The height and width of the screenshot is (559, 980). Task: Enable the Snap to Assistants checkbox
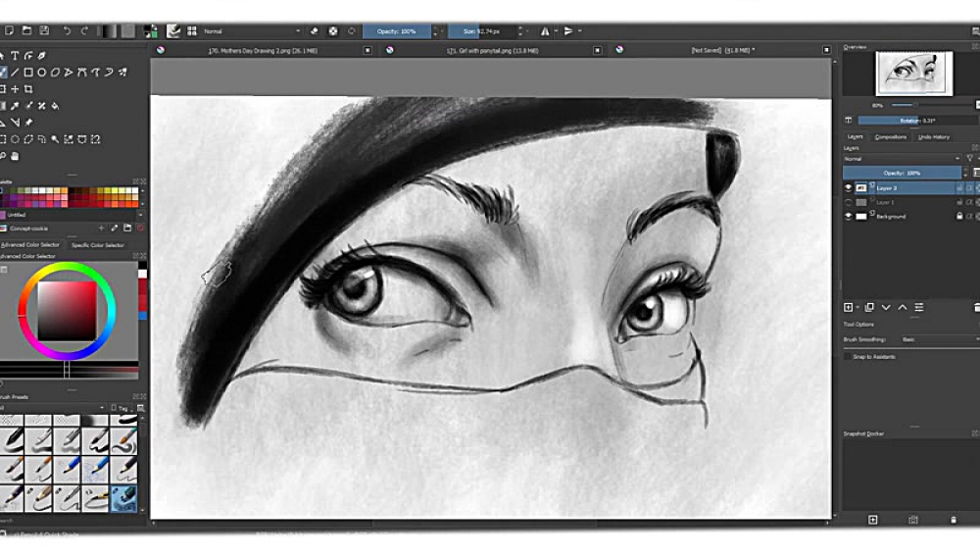(849, 357)
